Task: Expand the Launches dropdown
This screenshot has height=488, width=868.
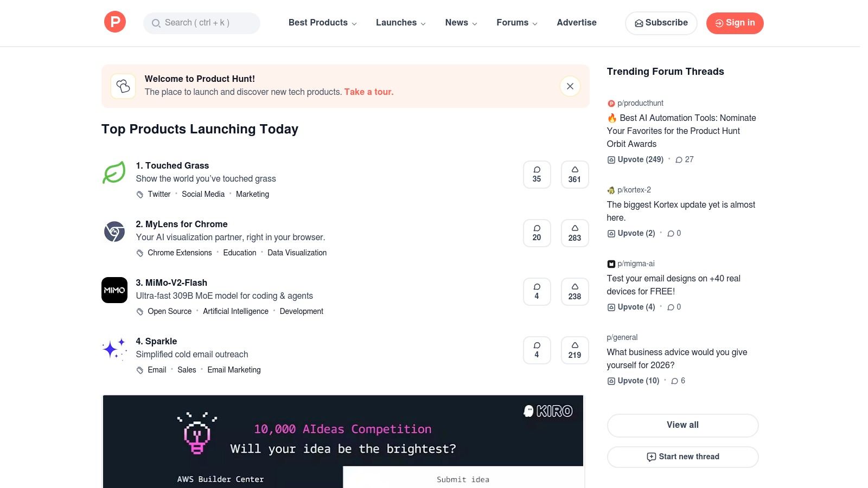Action: 400,23
